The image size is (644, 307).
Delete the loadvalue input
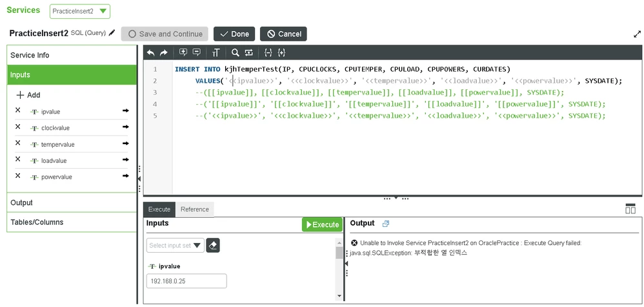(x=17, y=159)
